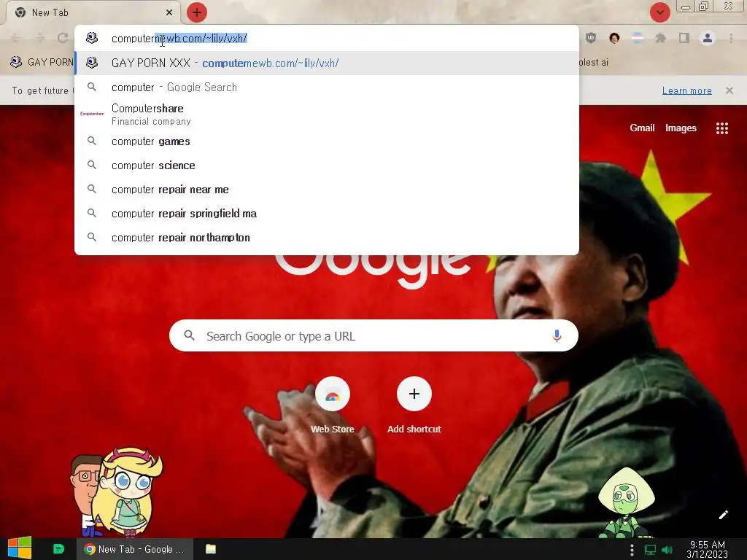The image size is (747, 560).
Task: Open the Google apps grid
Action: 721,128
